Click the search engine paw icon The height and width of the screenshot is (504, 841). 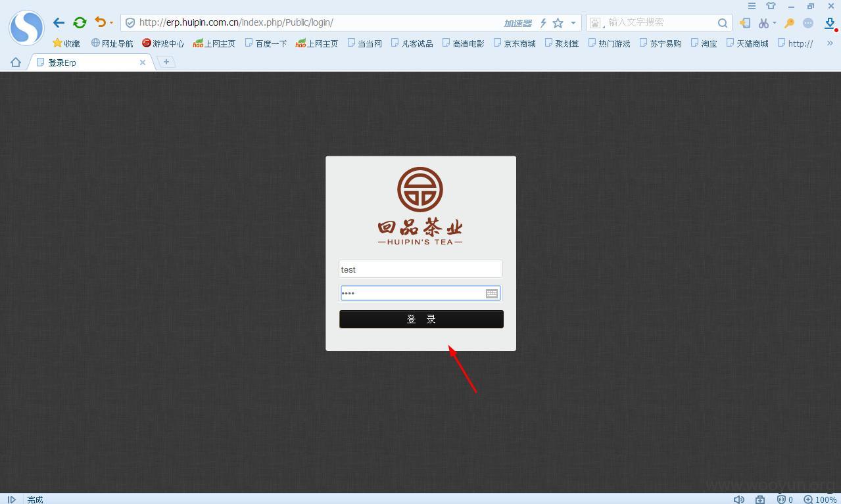[x=596, y=23]
